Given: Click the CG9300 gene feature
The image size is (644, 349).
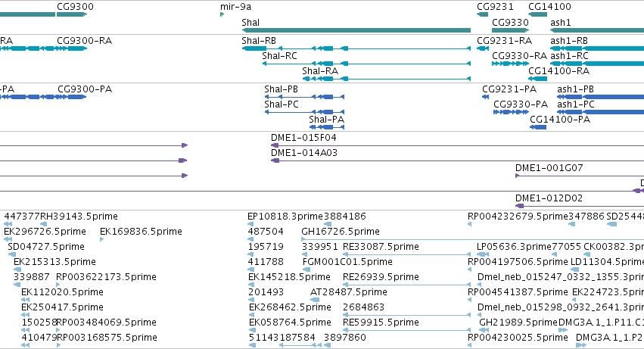Looking at the screenshot, I should [72, 14].
